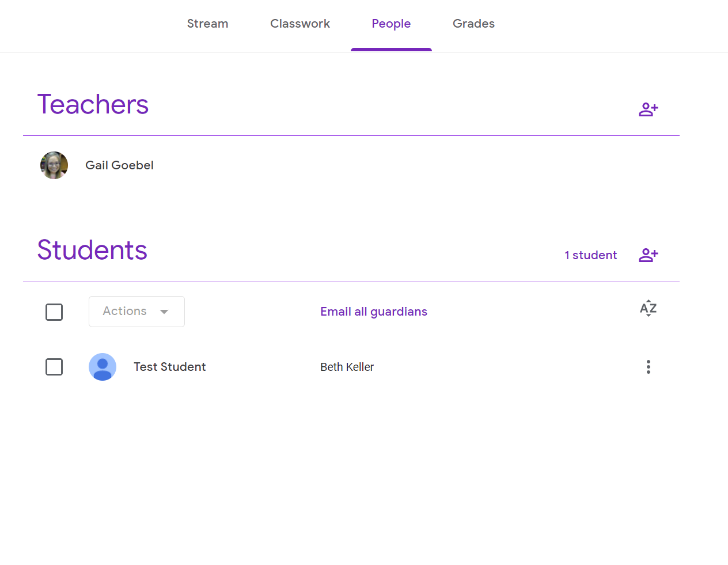Click the Test Student name

(170, 367)
